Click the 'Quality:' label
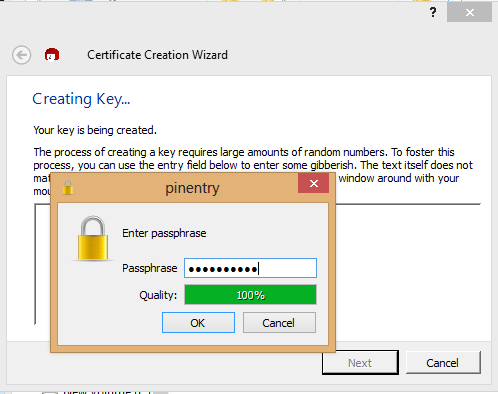Image resolution: width=498 pixels, height=394 pixels. click(158, 295)
